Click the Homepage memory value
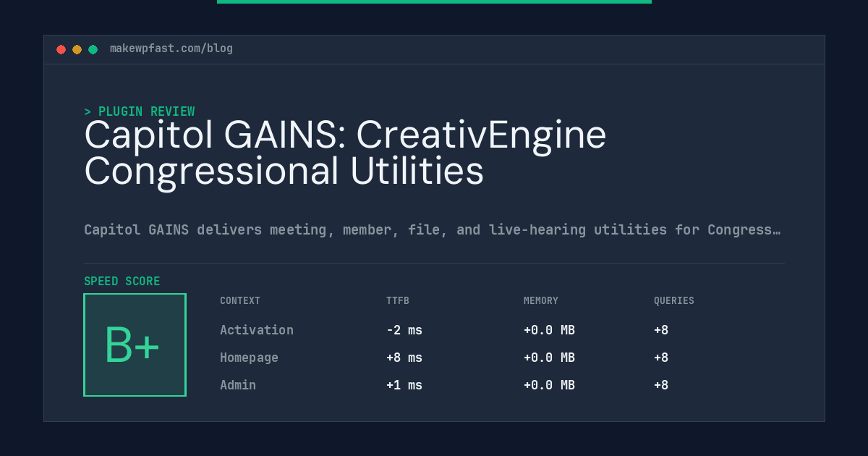Viewport: 868px width, 456px height. (549, 358)
